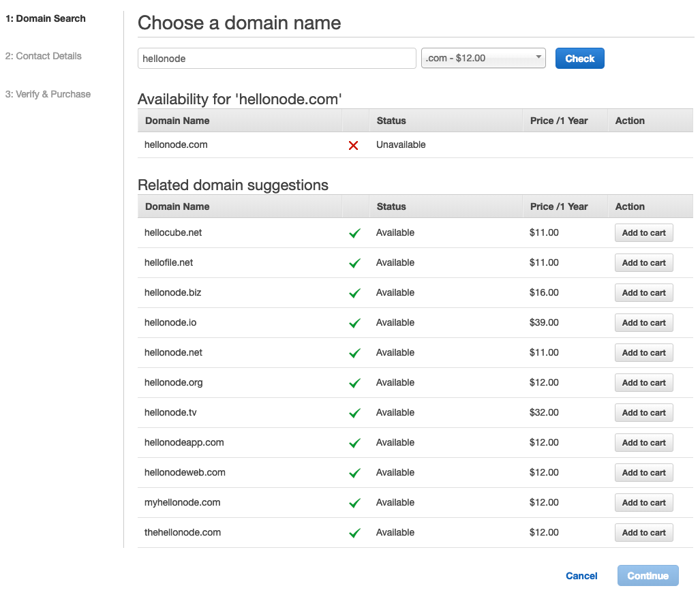Select the 3: Verify & Purchase step
This screenshot has height=599, width=700.
[48, 94]
